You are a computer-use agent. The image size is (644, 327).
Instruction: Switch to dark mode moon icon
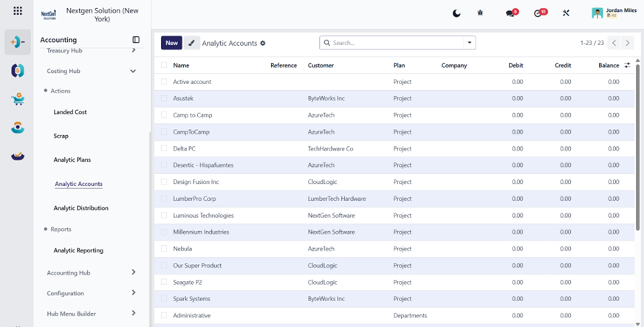click(x=456, y=13)
